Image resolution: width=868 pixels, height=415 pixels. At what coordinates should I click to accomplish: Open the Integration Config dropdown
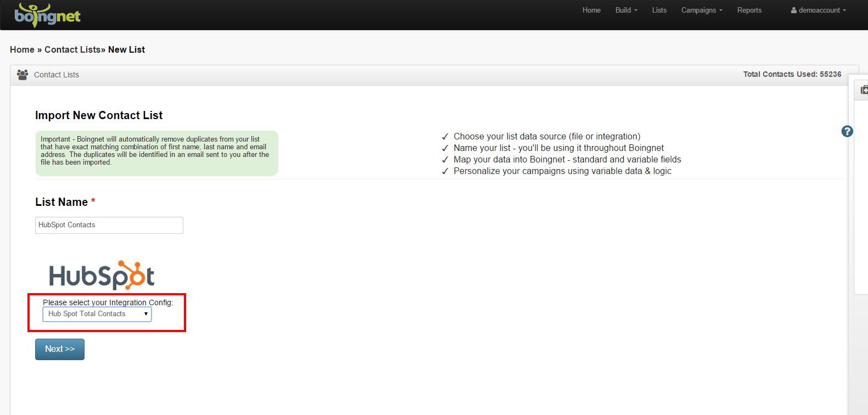(97, 314)
